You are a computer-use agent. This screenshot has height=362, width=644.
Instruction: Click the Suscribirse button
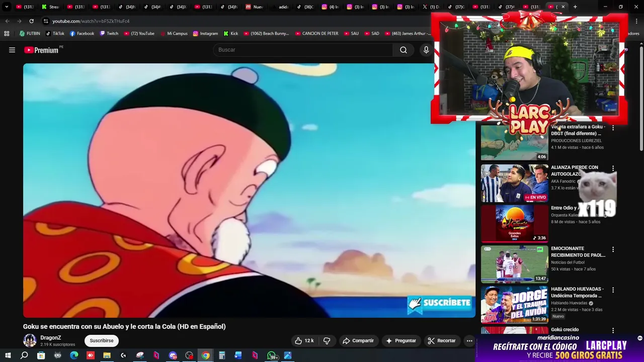point(102,340)
